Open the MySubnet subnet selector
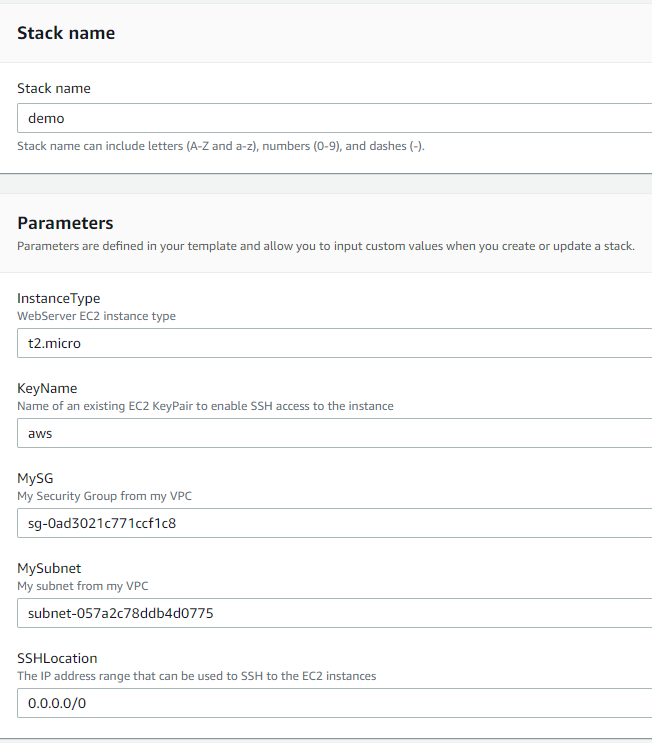The width and height of the screenshot is (652, 743). click(x=335, y=613)
